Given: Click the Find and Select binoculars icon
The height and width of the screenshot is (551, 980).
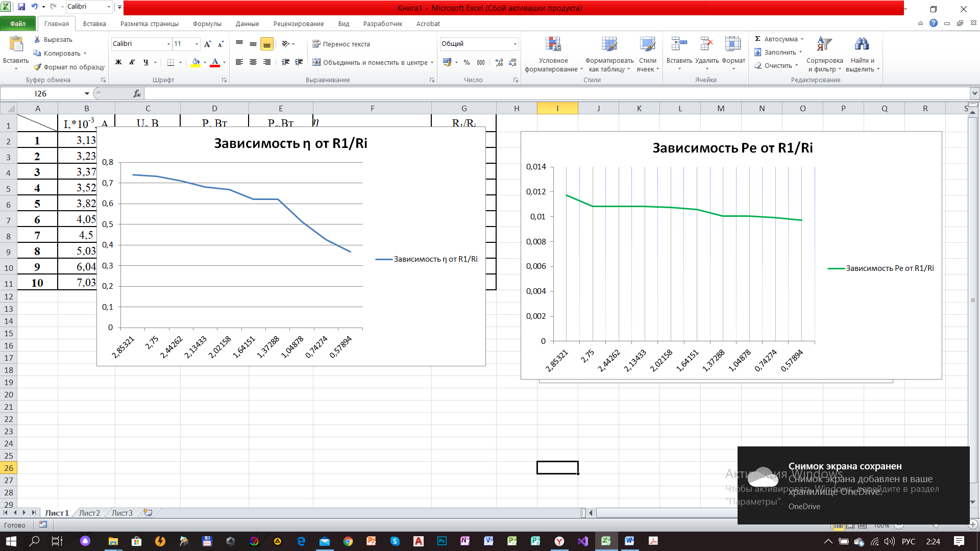Looking at the screenshot, I should [x=862, y=44].
